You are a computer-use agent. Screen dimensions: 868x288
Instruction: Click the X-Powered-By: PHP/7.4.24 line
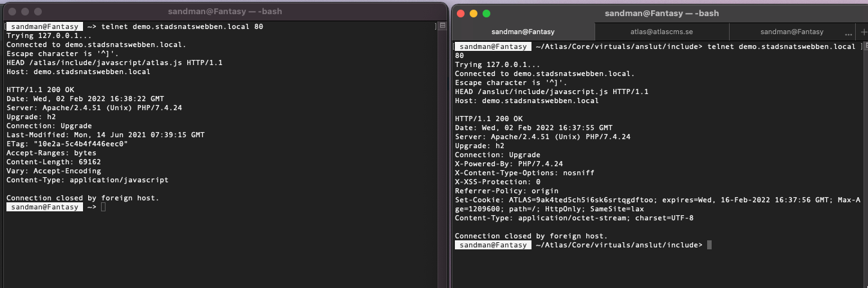coord(508,164)
